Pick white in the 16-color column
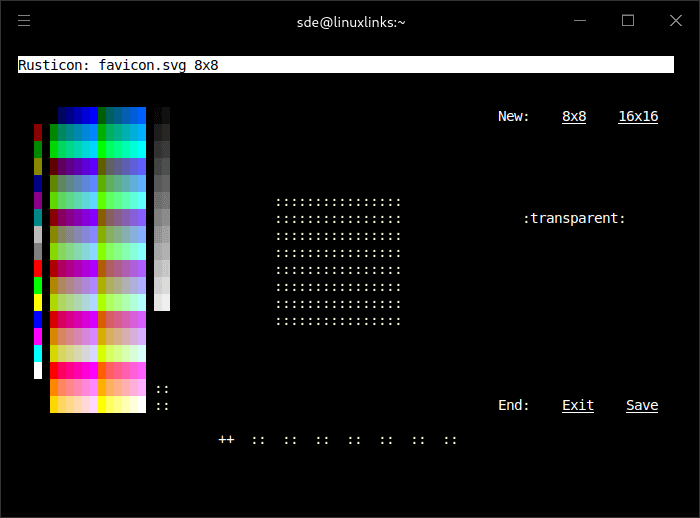The image size is (700, 518). (38, 370)
